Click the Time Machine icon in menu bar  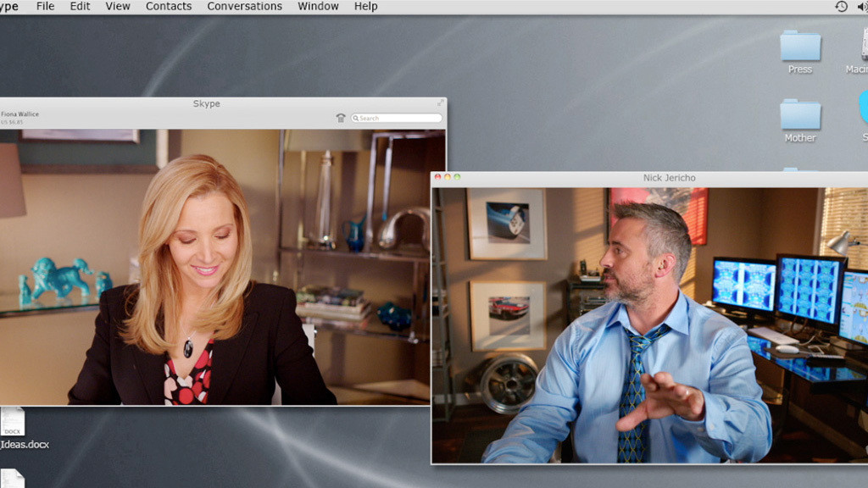(841, 7)
